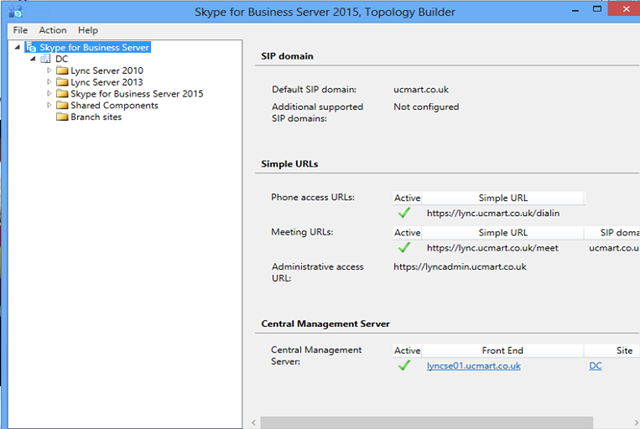Viewport: 640px width, 429px height.
Task: Open the Help menu
Action: 88,30
